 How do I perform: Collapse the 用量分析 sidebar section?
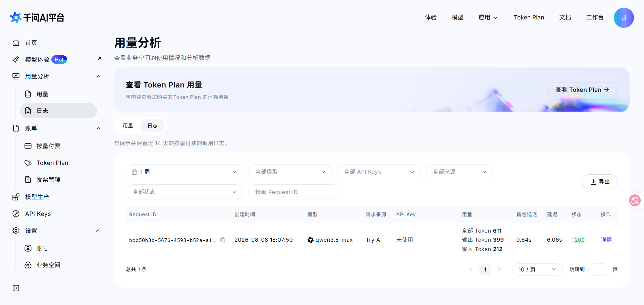click(x=98, y=76)
